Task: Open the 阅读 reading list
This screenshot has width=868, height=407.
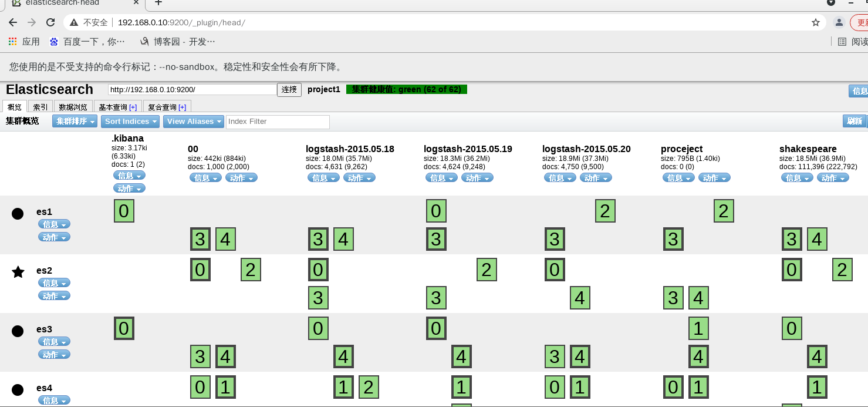Action: [853, 42]
